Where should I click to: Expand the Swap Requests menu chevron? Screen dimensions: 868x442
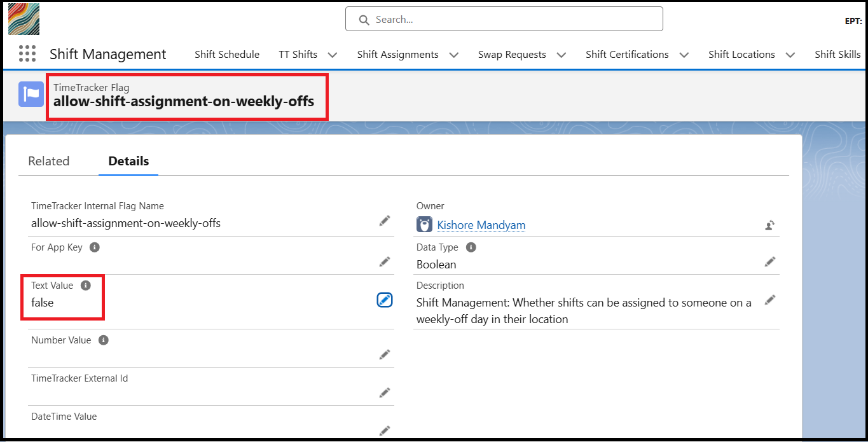tap(561, 55)
